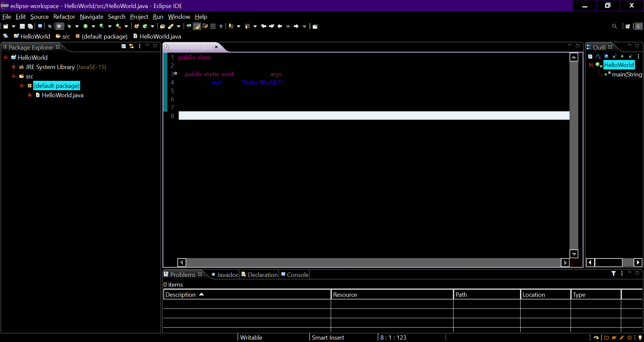The height and width of the screenshot is (342, 644).
Task: Click the New Java Class icon
Action: pyautogui.click(x=145, y=26)
